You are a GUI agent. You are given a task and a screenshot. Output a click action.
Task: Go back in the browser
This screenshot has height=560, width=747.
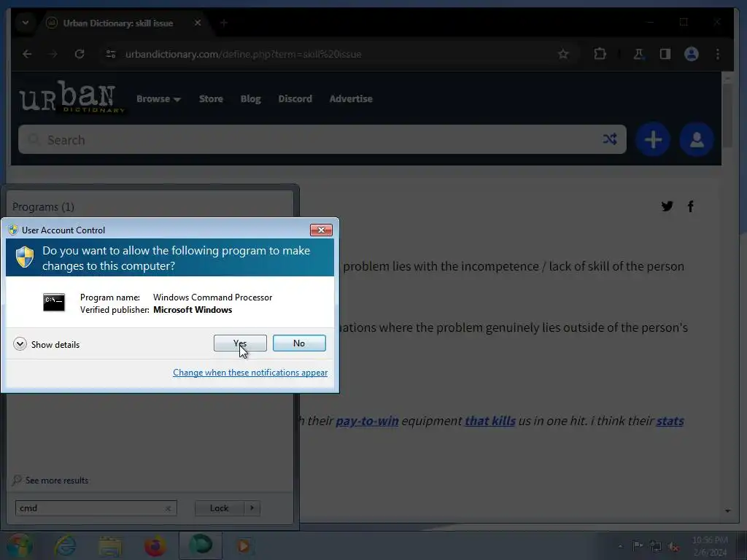[27, 54]
